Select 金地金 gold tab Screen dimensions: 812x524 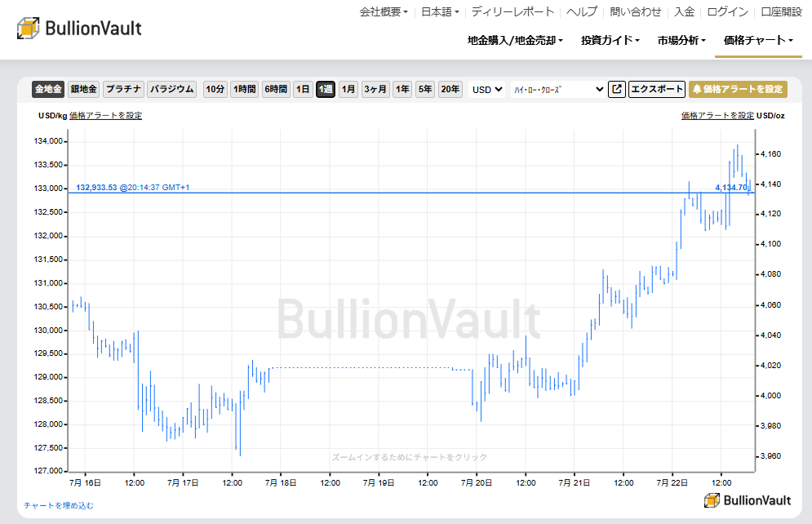click(48, 89)
